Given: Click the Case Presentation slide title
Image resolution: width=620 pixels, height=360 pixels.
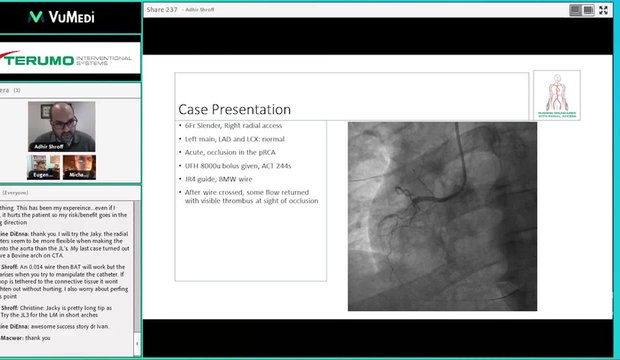Looking at the screenshot, I should click(x=234, y=110).
